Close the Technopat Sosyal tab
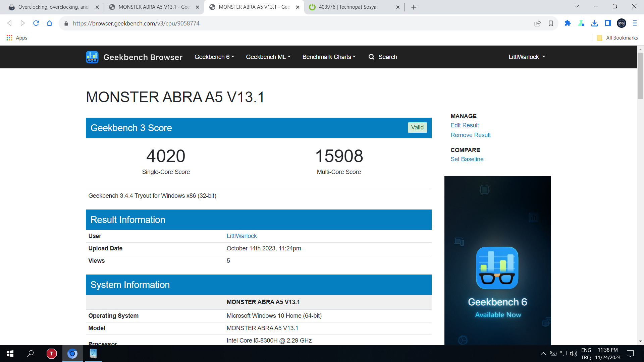Screen dimensions: 644x362 (x=398, y=7)
